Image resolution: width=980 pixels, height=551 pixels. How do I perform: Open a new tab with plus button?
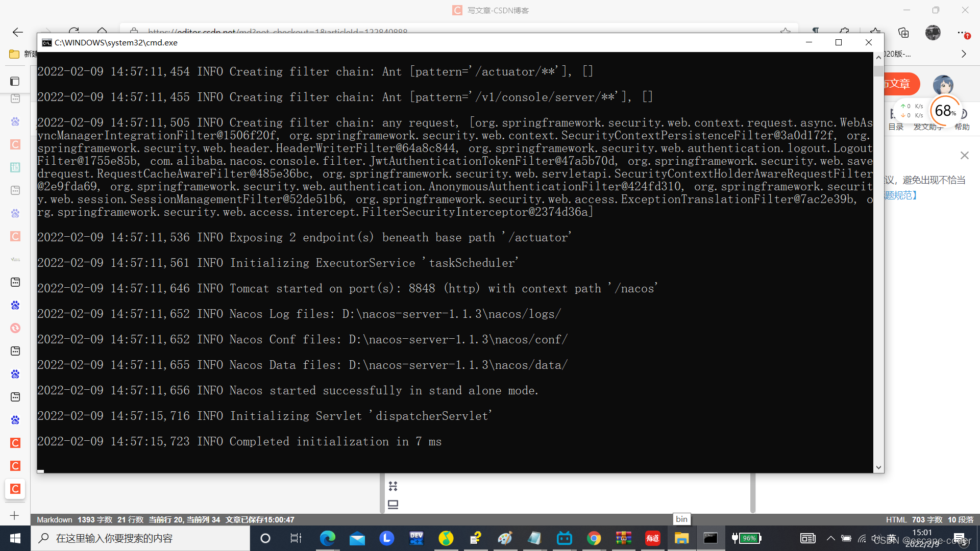tap(15, 515)
